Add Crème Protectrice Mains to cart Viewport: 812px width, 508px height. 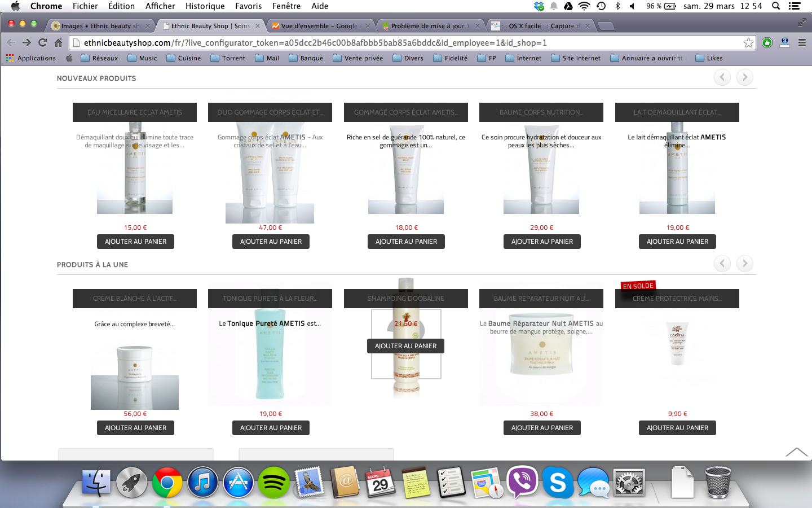point(677,428)
